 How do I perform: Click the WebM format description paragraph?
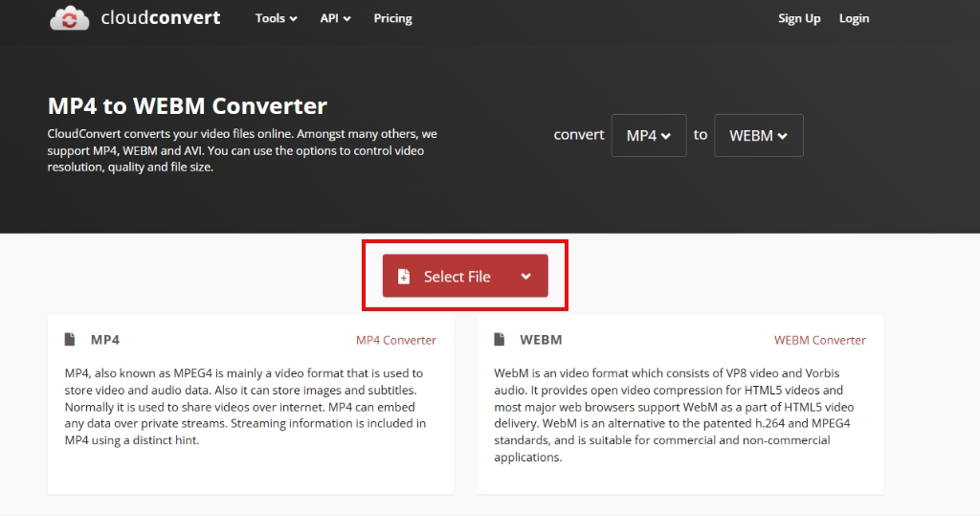pos(674,415)
